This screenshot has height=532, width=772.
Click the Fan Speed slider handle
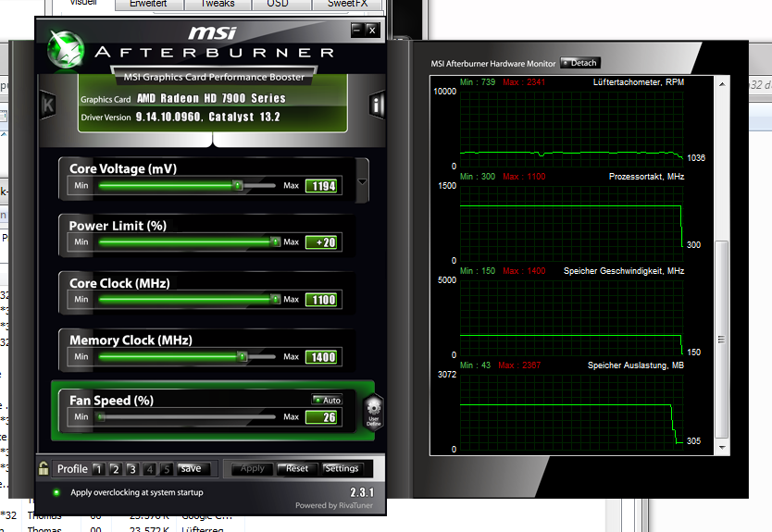pyautogui.click(x=101, y=417)
